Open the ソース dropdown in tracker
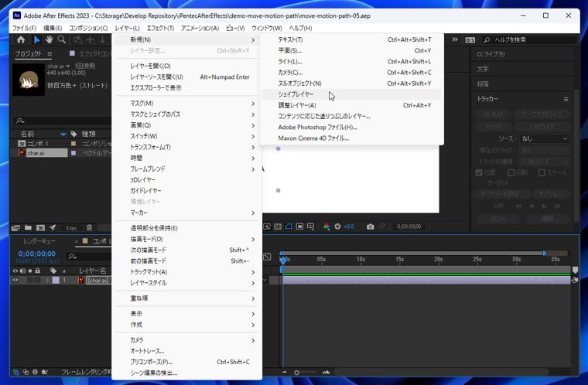The width and height of the screenshot is (588, 385). point(544,138)
